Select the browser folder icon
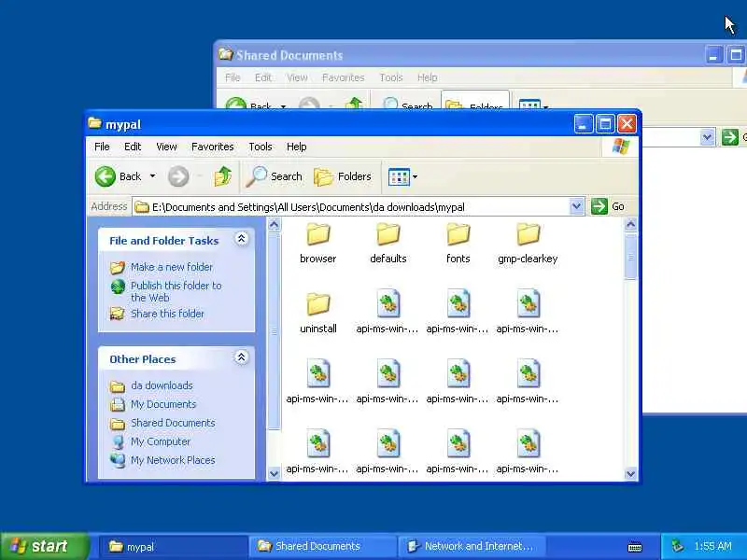 click(x=318, y=234)
